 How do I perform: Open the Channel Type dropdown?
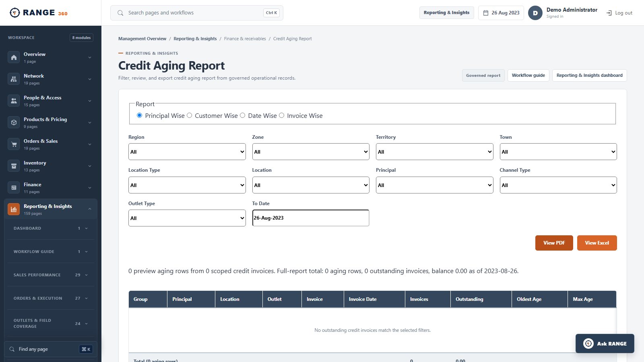pos(558,185)
